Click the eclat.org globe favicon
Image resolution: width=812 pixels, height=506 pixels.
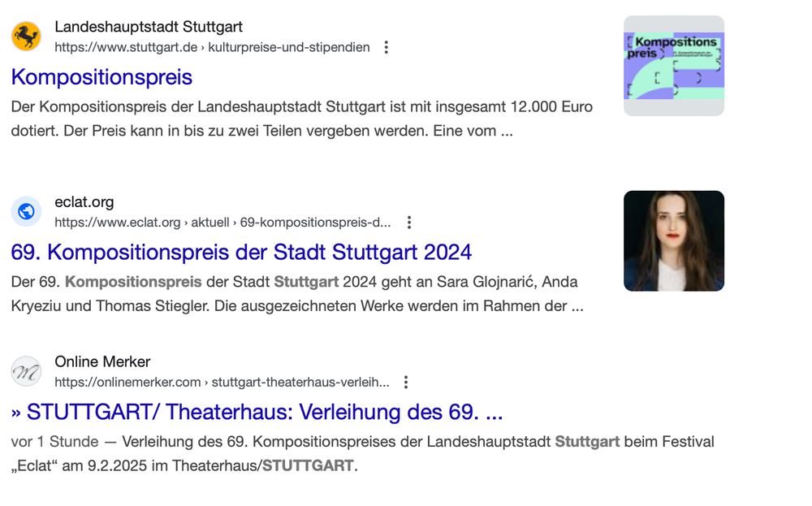pos(27,211)
